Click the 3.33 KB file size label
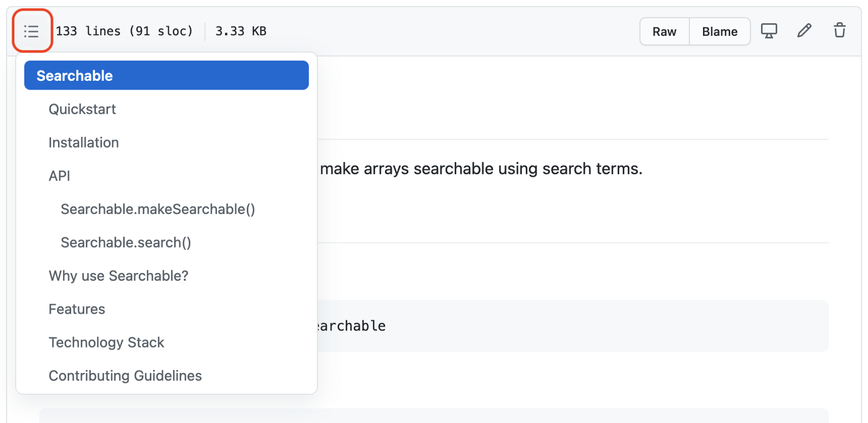This screenshot has width=868, height=423. coord(241,31)
